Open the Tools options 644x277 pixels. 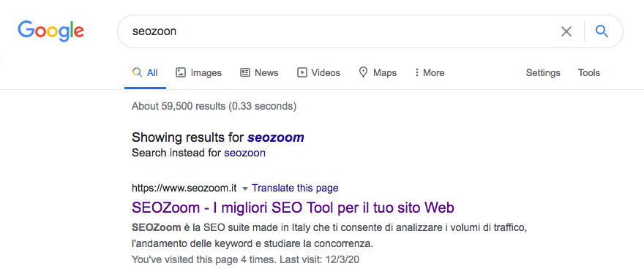pyautogui.click(x=589, y=72)
